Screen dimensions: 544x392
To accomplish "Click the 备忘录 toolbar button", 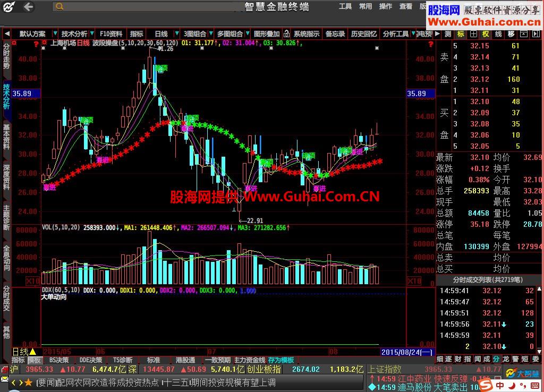I will [x=335, y=33].
